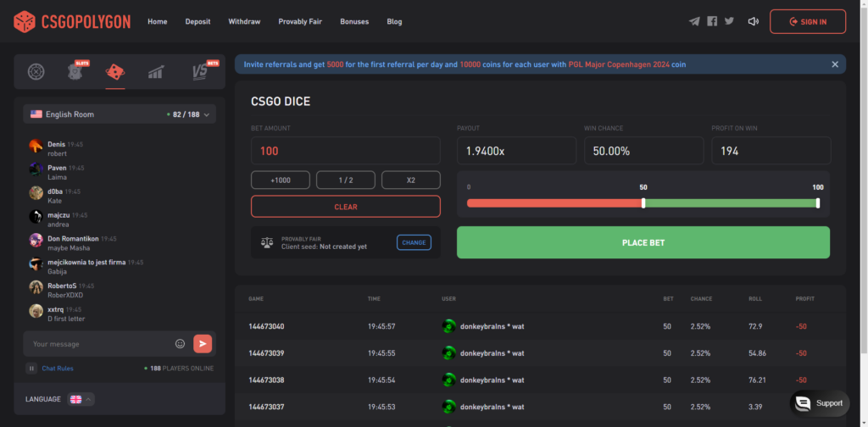Open Chat Rules link

[x=58, y=369]
